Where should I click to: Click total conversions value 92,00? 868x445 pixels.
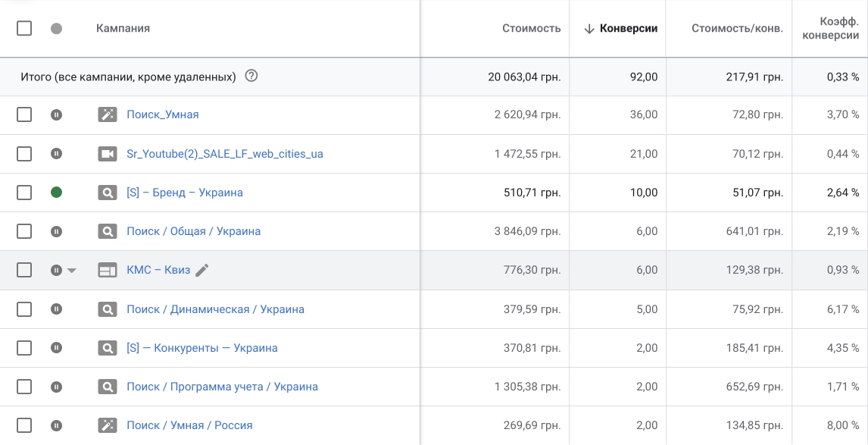[644, 77]
